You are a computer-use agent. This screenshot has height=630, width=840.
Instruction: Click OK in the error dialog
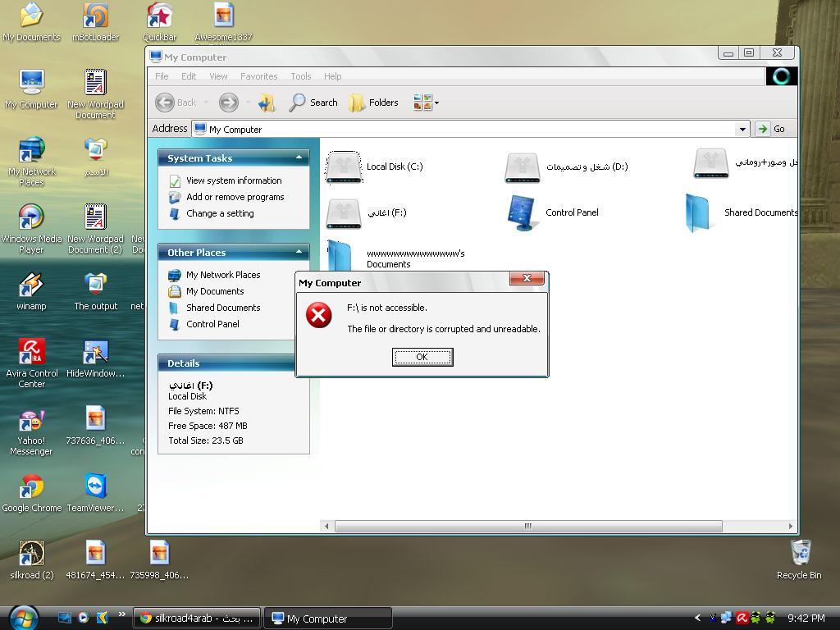coord(422,357)
